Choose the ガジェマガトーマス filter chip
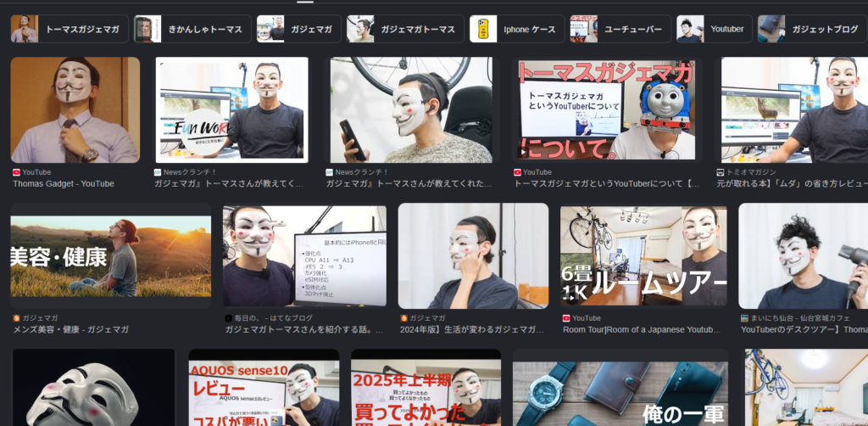This screenshot has width=868, height=426. pyautogui.click(x=405, y=29)
